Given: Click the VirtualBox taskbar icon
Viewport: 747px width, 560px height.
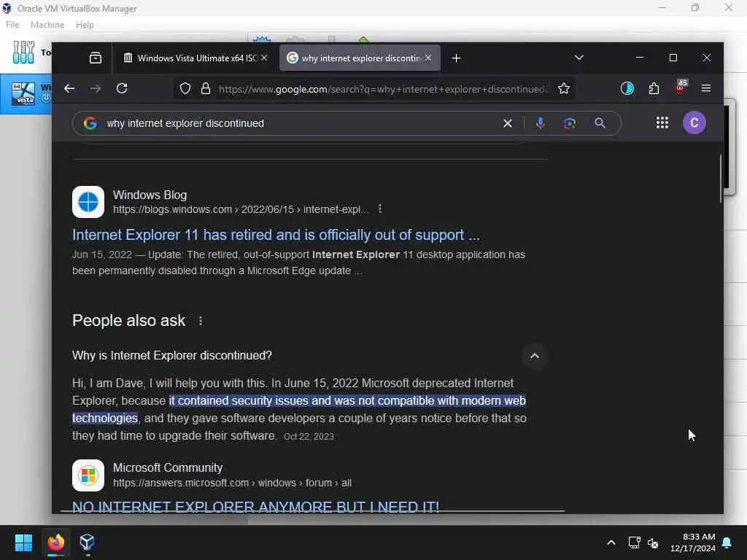Looking at the screenshot, I should pos(88,542).
